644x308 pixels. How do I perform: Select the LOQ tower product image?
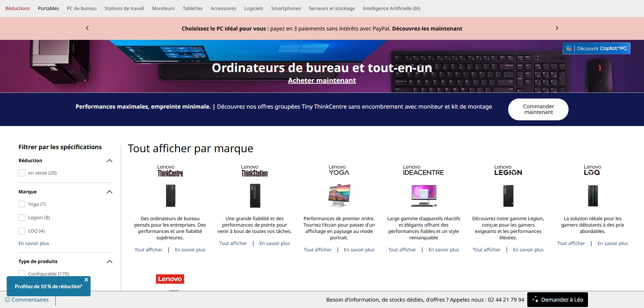[x=593, y=196]
